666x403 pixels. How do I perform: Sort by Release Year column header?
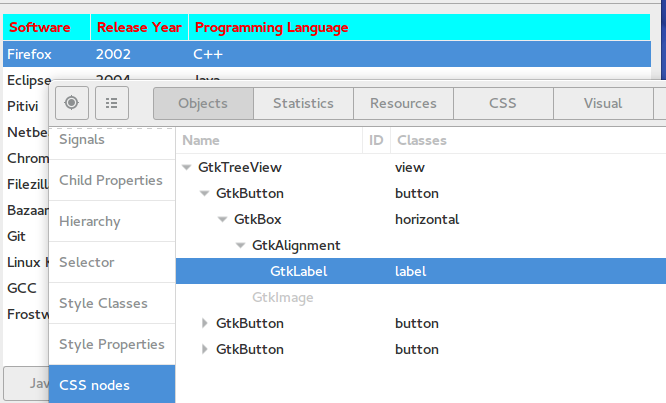[138, 28]
